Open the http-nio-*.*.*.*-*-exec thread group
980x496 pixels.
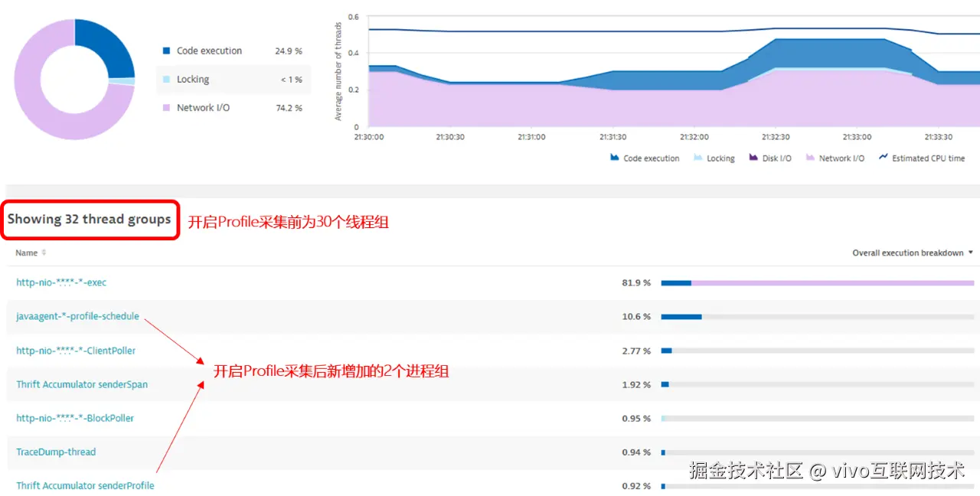[61, 282]
